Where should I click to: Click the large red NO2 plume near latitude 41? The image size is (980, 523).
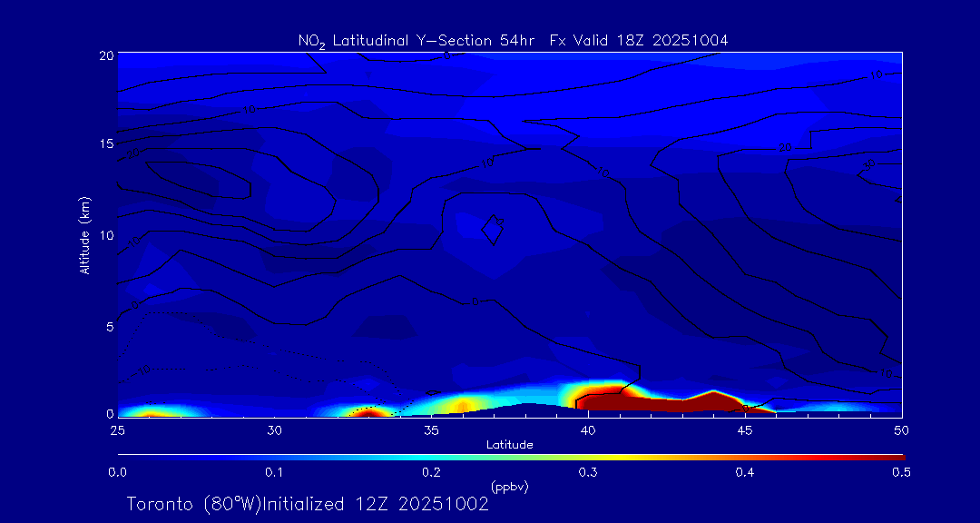(603, 395)
